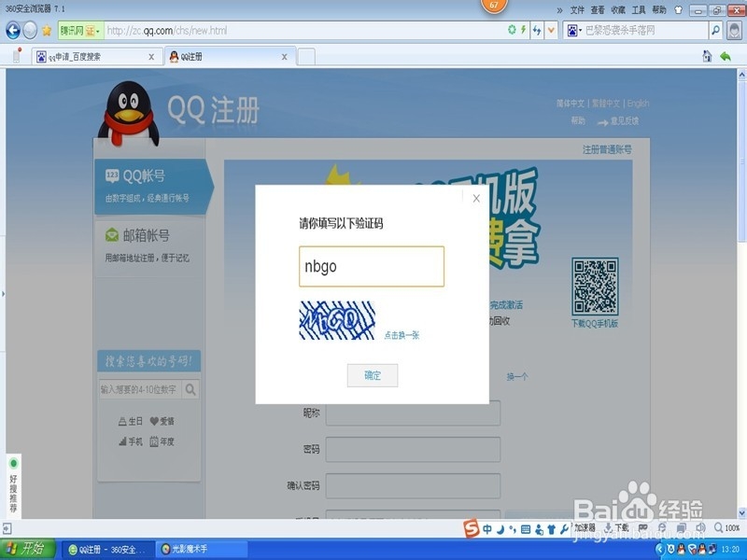Click the 开始 Start button
Viewport: 747px width, 560px height.
28,549
